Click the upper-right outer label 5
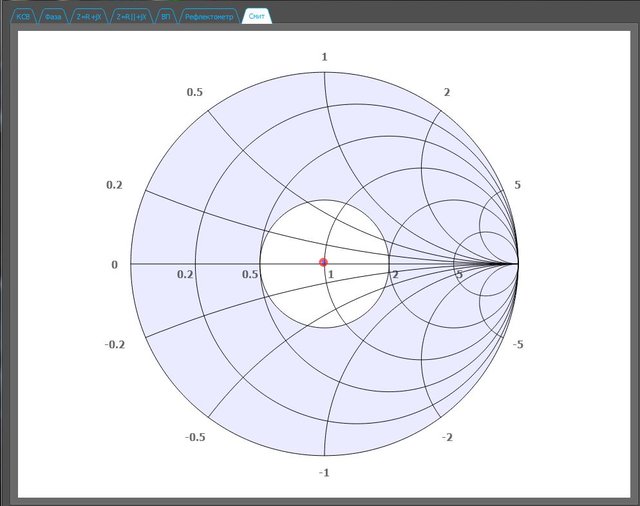Screen dimensions: 640x506 click(517, 185)
